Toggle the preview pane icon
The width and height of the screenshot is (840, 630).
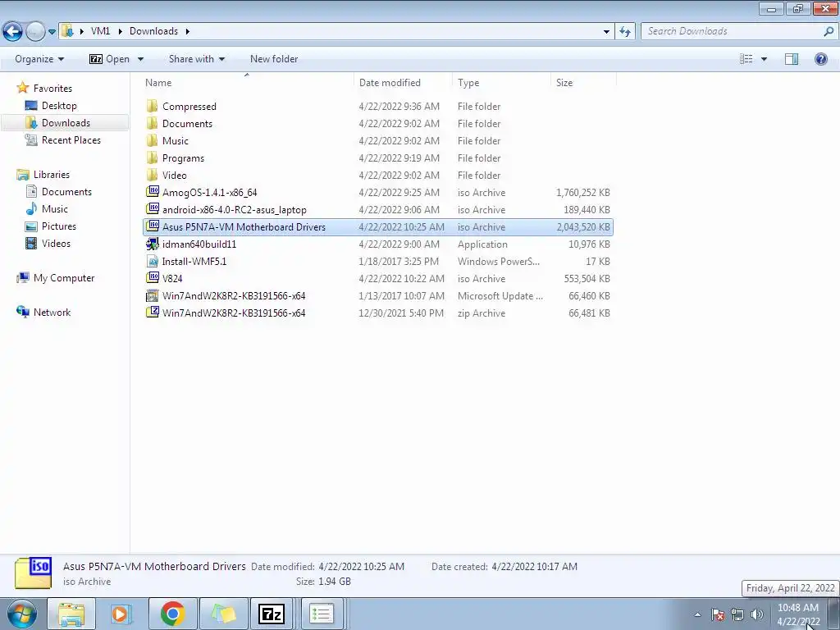point(792,59)
